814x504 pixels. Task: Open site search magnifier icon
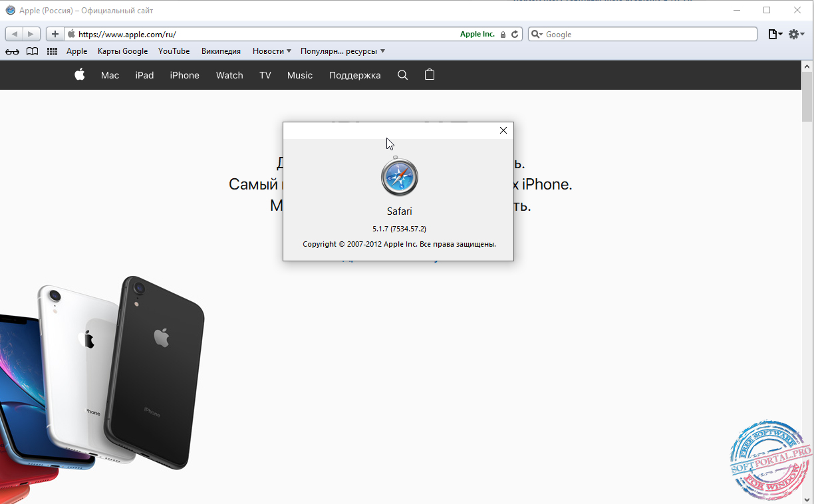(402, 75)
